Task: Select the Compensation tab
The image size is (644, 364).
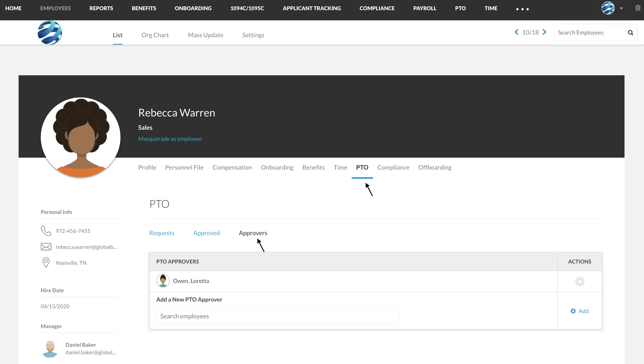Action: (x=232, y=168)
